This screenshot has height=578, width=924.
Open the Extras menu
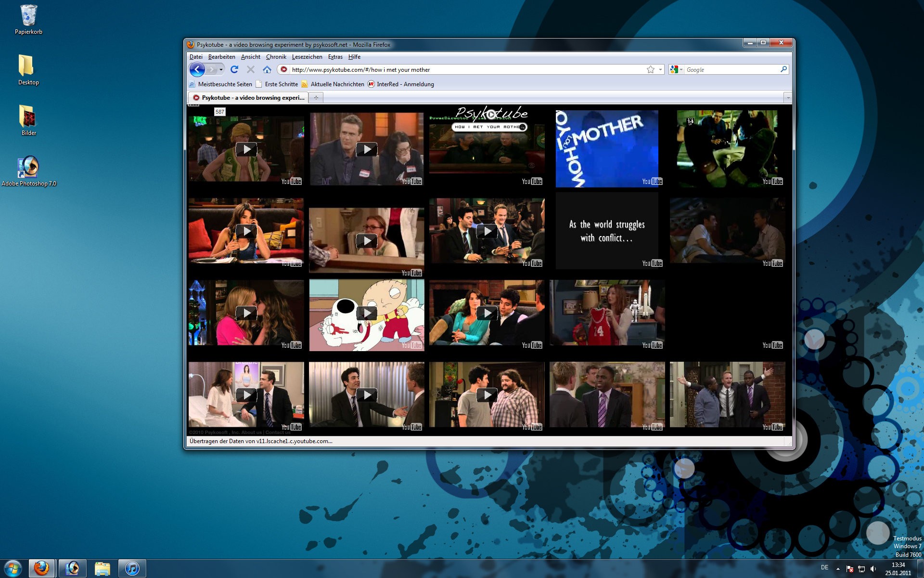coord(335,57)
